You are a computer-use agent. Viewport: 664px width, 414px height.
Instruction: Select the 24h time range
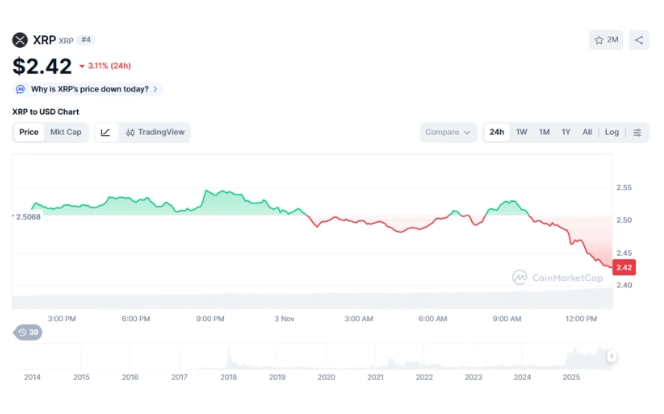click(497, 132)
